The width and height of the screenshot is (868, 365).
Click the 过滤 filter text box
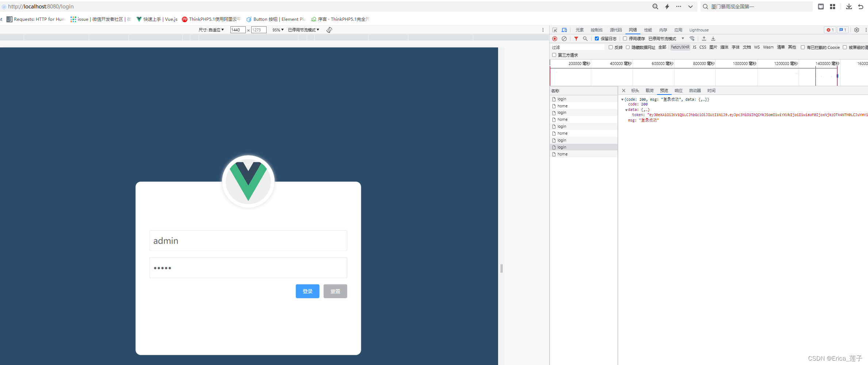click(578, 47)
